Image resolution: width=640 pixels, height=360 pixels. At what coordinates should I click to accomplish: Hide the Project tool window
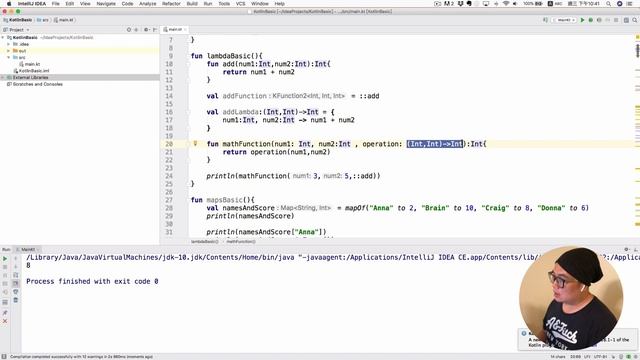(155, 30)
